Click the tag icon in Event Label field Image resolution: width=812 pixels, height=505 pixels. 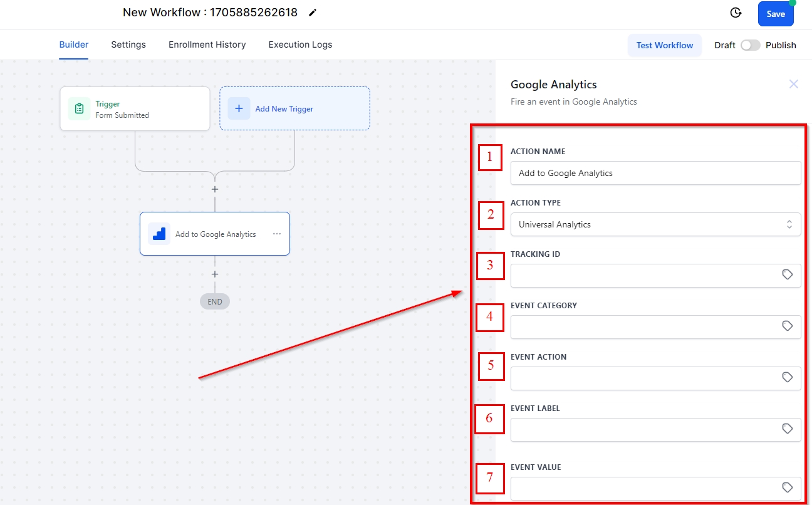pos(788,429)
